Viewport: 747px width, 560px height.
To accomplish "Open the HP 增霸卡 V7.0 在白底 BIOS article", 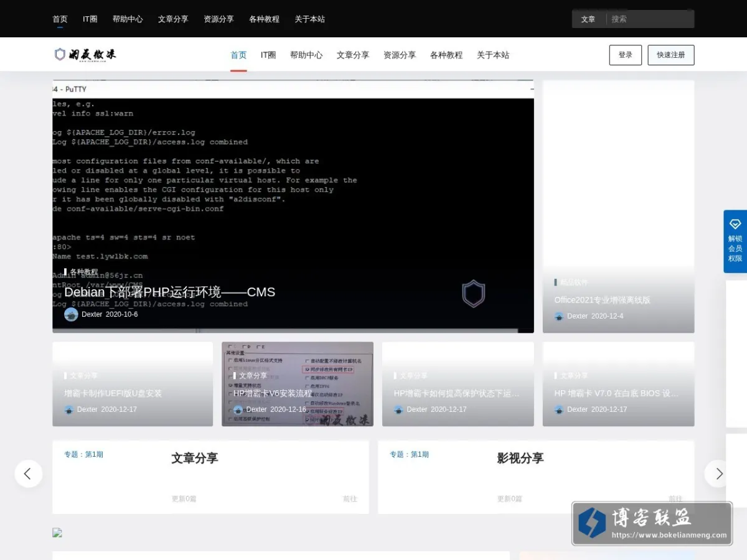I will click(x=617, y=393).
